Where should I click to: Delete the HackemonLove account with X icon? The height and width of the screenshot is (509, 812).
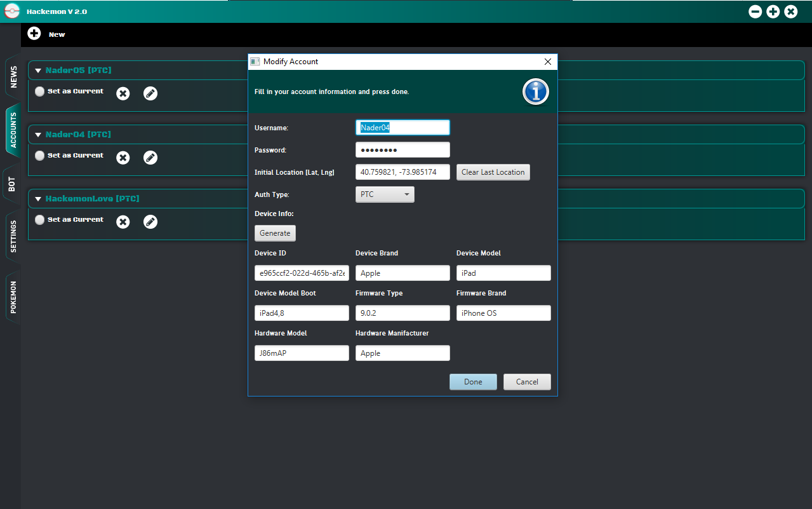coord(123,222)
